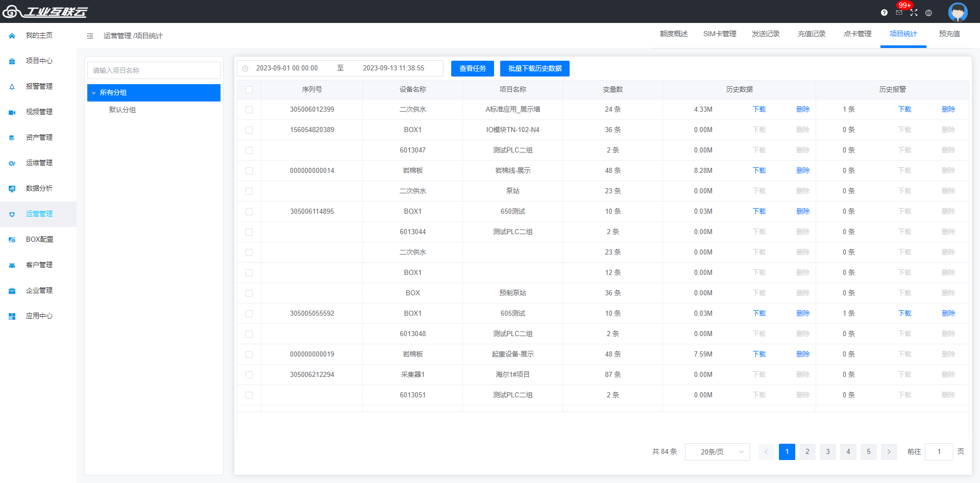Click the 批量下载历史数据 button
The width and height of the screenshot is (980, 483).
point(534,68)
